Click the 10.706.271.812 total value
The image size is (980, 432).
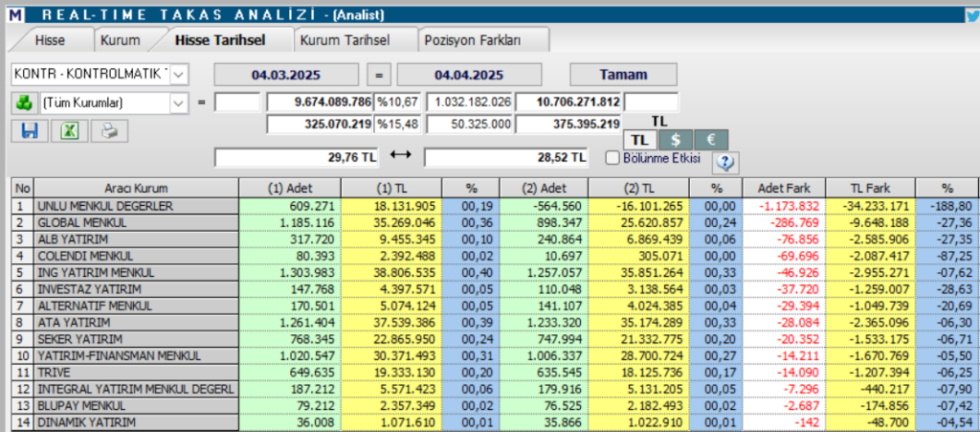568,102
